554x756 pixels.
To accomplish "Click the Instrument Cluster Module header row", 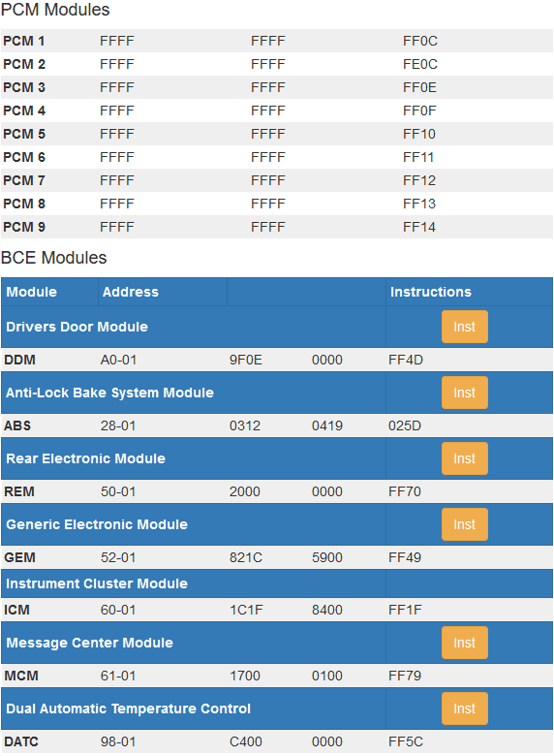I will [277, 583].
